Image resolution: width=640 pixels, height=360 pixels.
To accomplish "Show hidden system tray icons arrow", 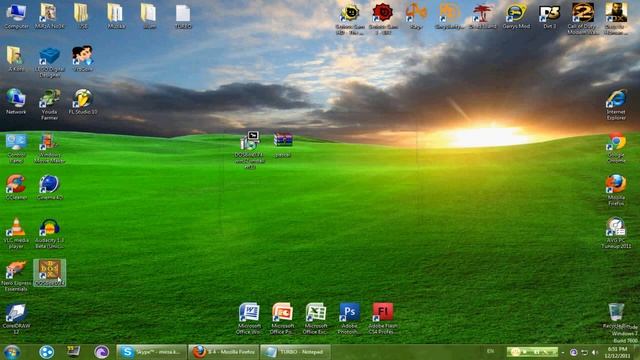I will 563,352.
